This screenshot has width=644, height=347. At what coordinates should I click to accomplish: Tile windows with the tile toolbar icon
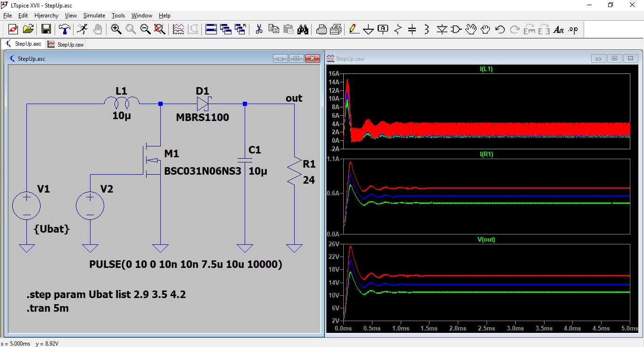211,29
